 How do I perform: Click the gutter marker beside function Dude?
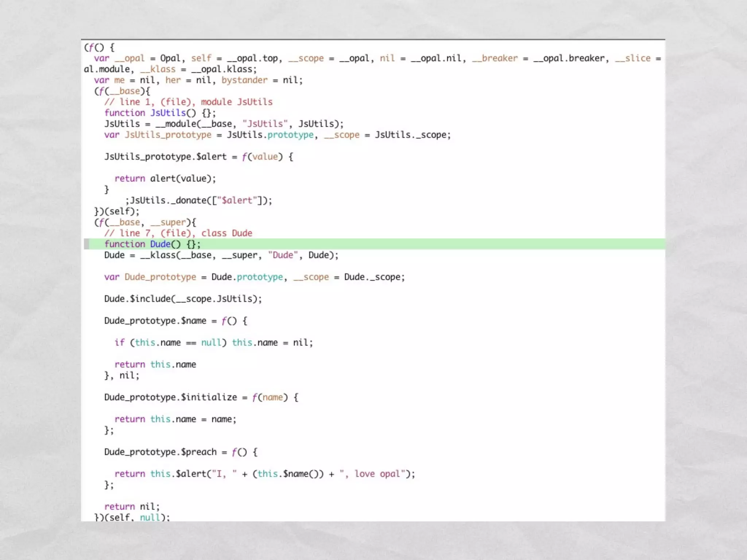coord(86,244)
